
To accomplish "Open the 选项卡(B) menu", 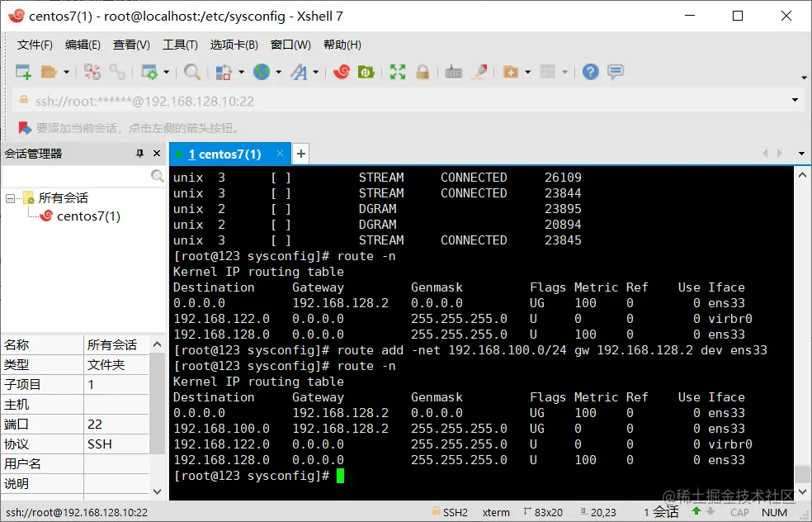I will coord(234,45).
